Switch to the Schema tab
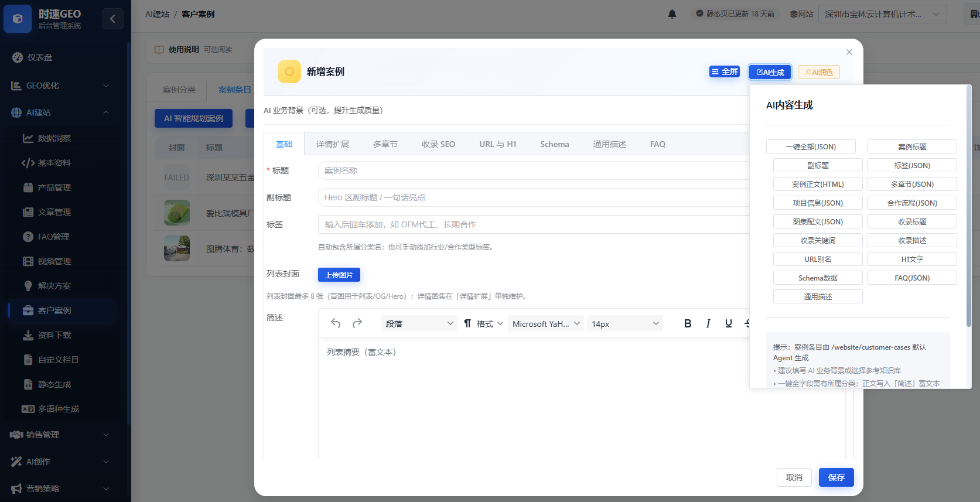 555,144
